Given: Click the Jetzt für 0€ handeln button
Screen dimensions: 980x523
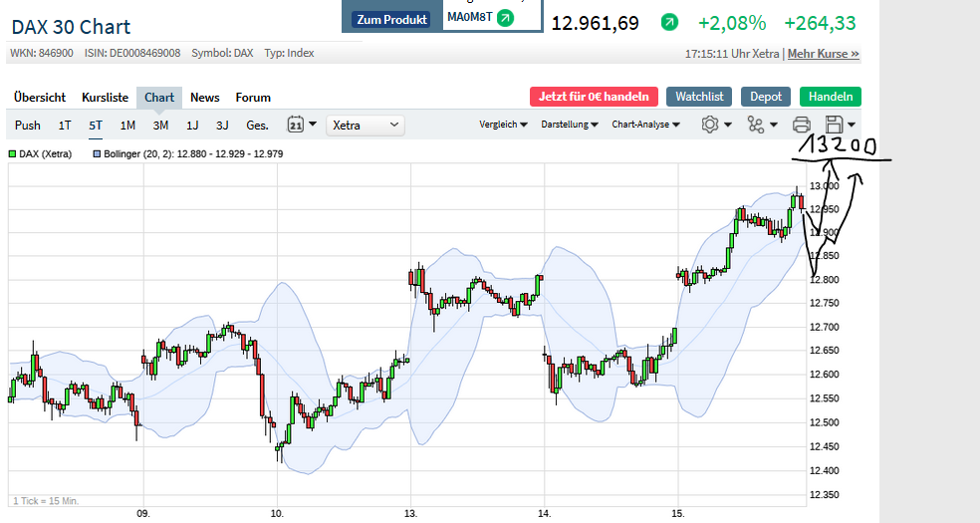Looking at the screenshot, I should pyautogui.click(x=594, y=97).
